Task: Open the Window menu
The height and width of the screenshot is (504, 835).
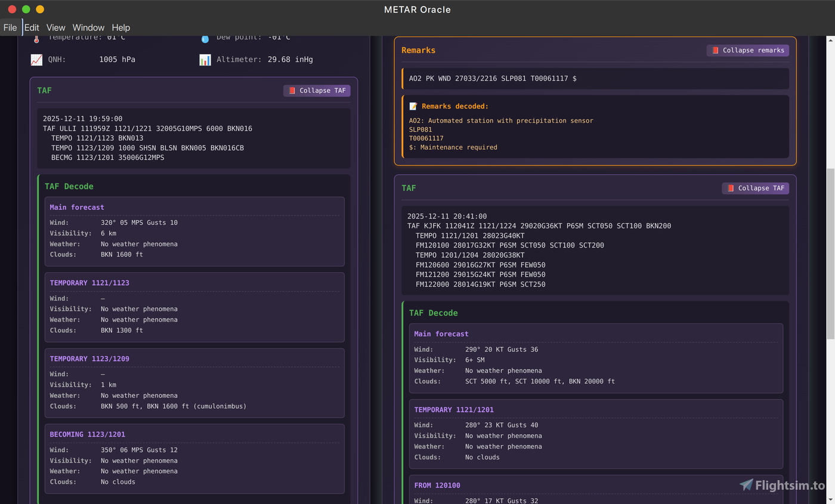Action: (88, 27)
